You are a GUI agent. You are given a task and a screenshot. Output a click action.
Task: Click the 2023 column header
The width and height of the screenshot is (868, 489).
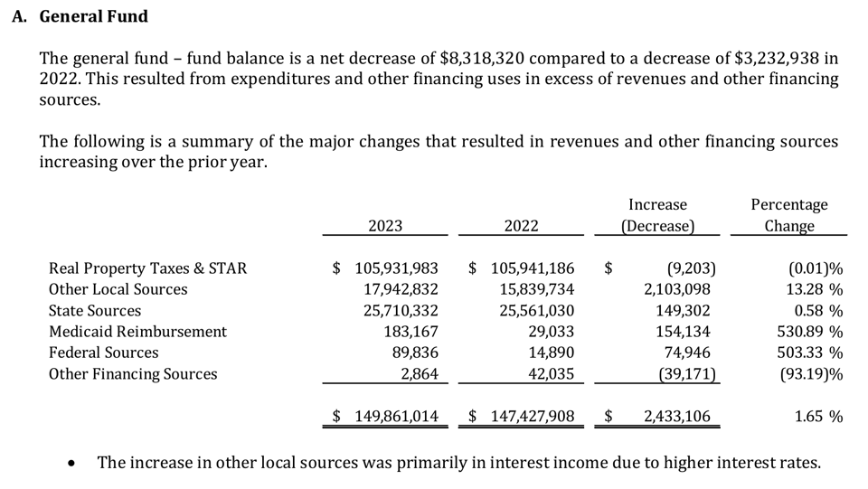click(x=385, y=226)
